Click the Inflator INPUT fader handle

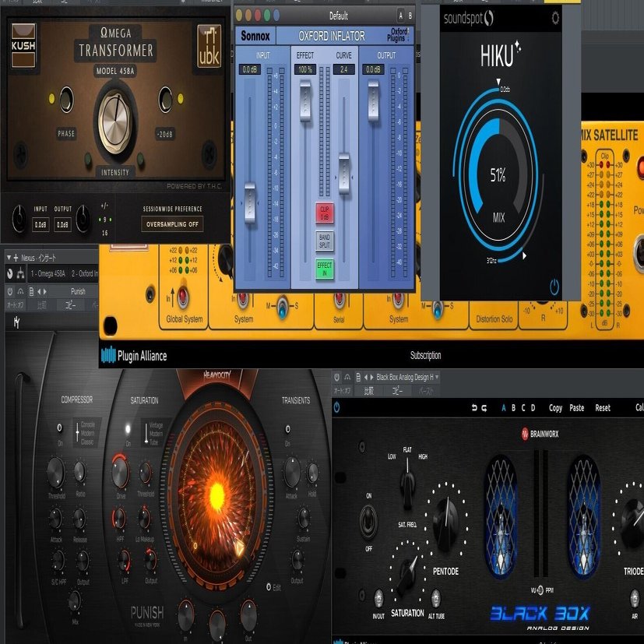click(x=250, y=203)
